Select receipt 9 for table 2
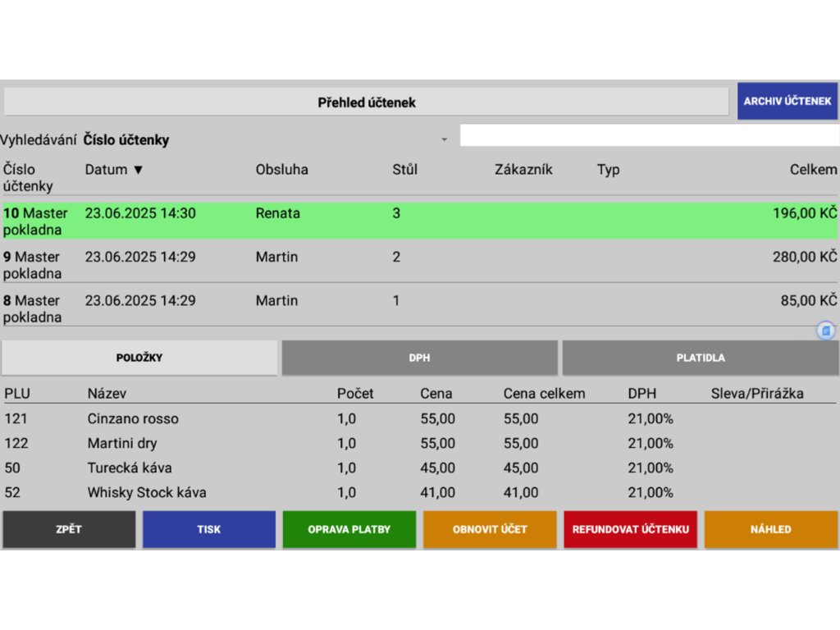This screenshot has height=630, width=840. (419, 264)
